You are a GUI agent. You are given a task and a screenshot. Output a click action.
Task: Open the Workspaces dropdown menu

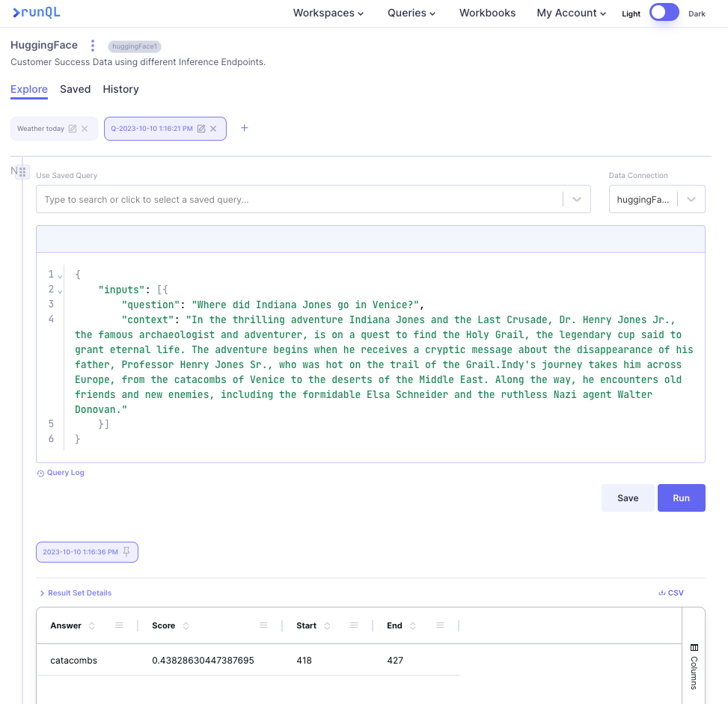[328, 13]
